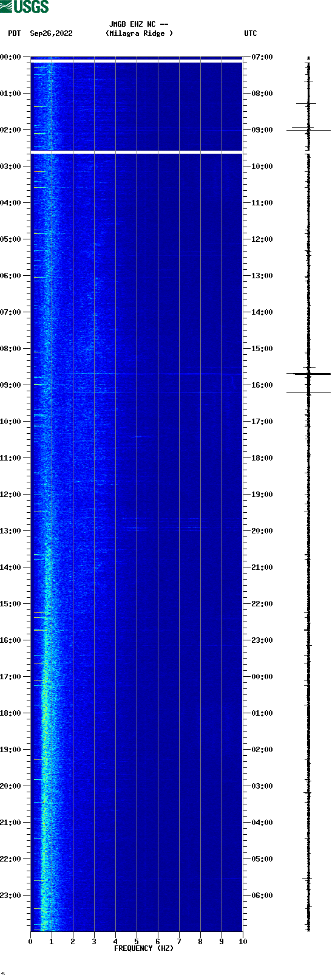Click the PDT time label '03:00'
This screenshot has height=980, width=335.
coord(11,166)
